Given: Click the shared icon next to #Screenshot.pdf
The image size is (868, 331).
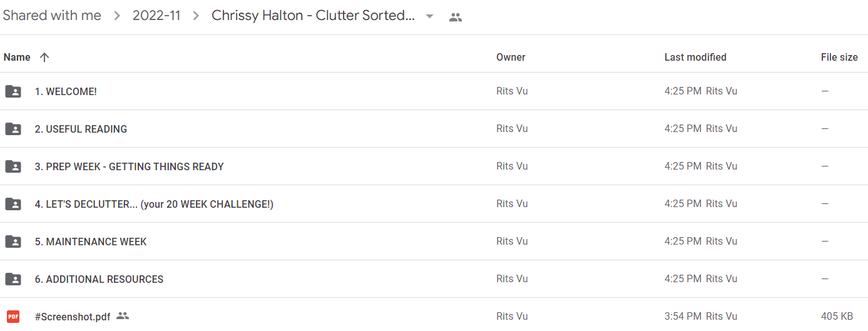Looking at the screenshot, I should (123, 316).
